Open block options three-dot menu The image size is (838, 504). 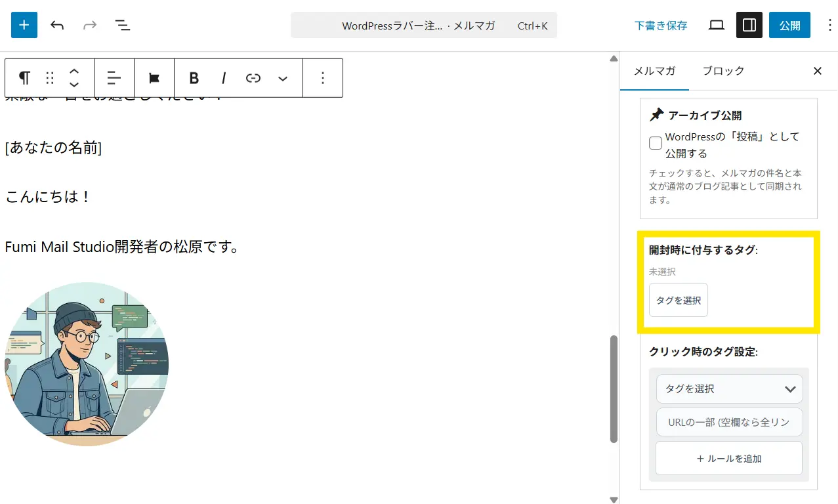click(x=322, y=78)
